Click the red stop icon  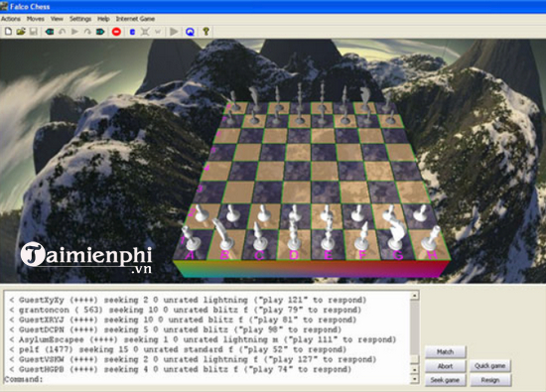click(x=116, y=32)
